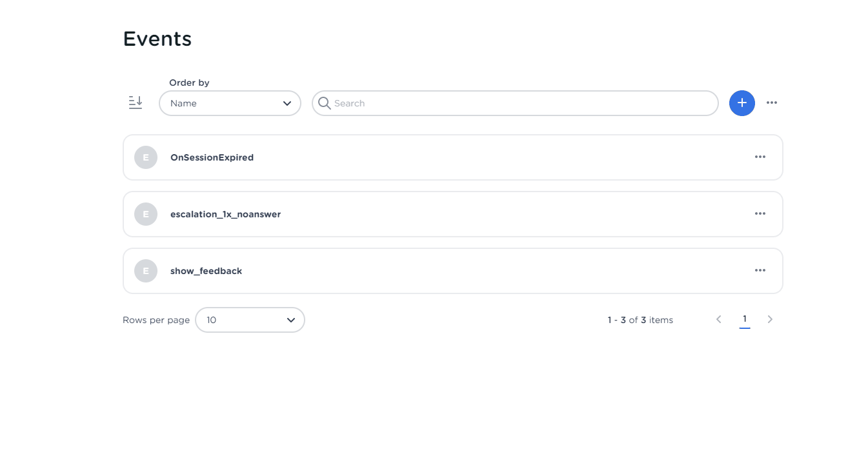Click the E avatar icon for show_feedback

145,270
